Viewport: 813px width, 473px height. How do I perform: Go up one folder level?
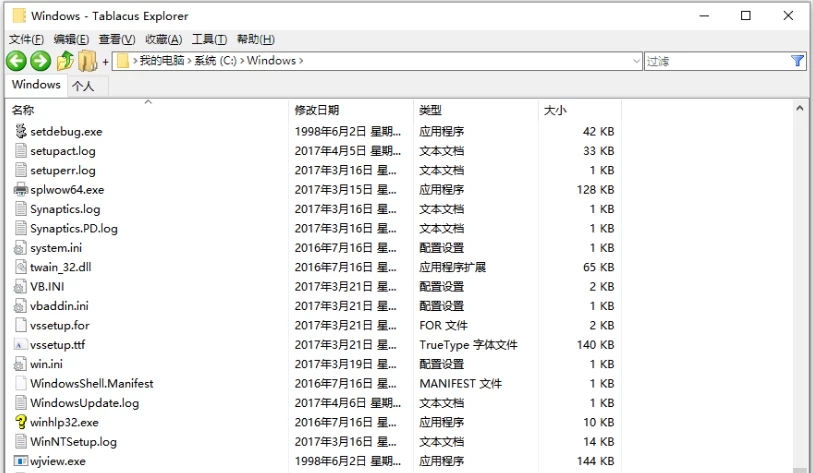[x=65, y=61]
